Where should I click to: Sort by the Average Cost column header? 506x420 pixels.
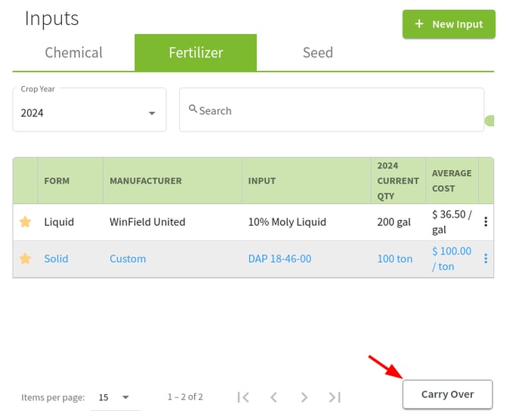pos(452,181)
